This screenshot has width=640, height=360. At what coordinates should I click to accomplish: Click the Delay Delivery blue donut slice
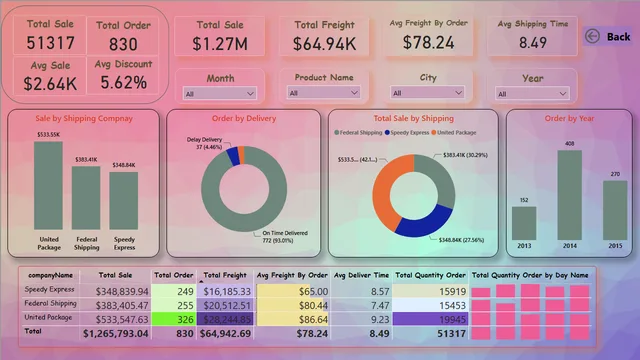point(233,156)
